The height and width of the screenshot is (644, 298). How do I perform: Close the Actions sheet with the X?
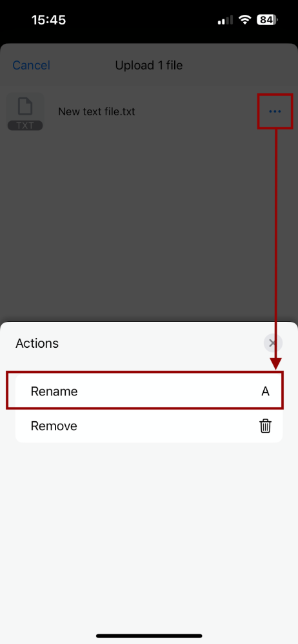(x=272, y=343)
